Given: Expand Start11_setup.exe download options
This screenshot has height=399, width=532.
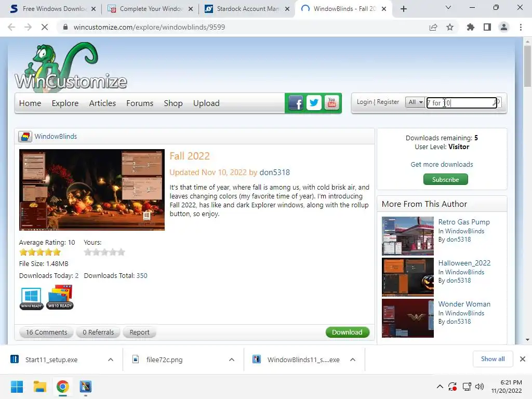Looking at the screenshot, I should click(x=111, y=360).
